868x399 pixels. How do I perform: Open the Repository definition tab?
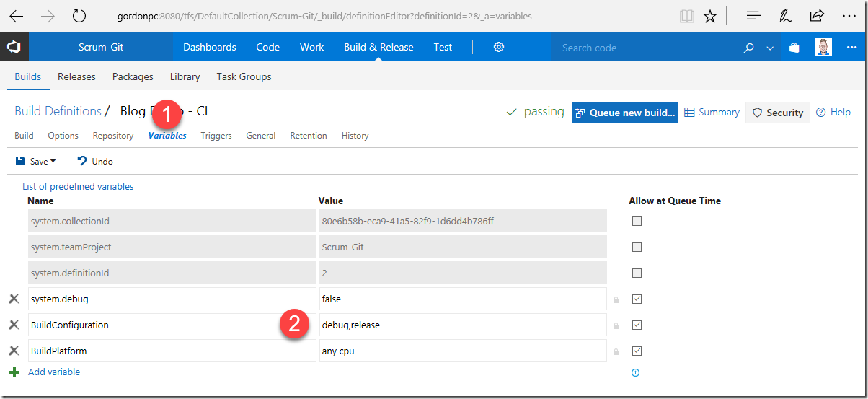(113, 136)
